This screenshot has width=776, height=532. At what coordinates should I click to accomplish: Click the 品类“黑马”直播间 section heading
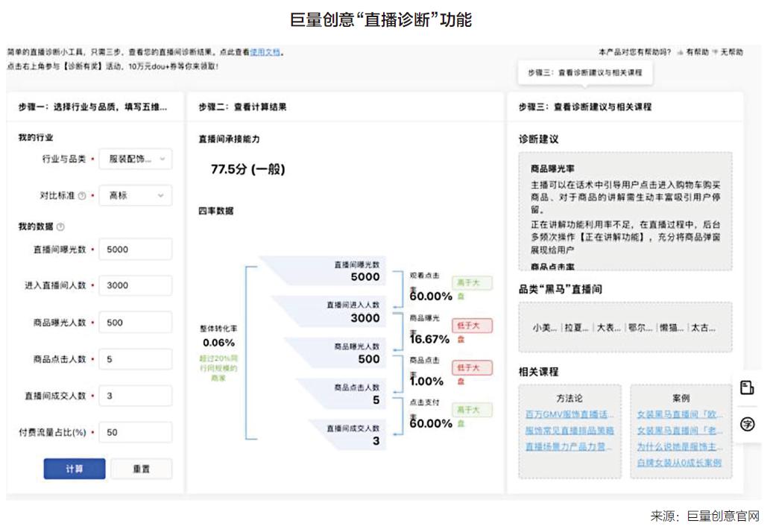click(x=560, y=289)
